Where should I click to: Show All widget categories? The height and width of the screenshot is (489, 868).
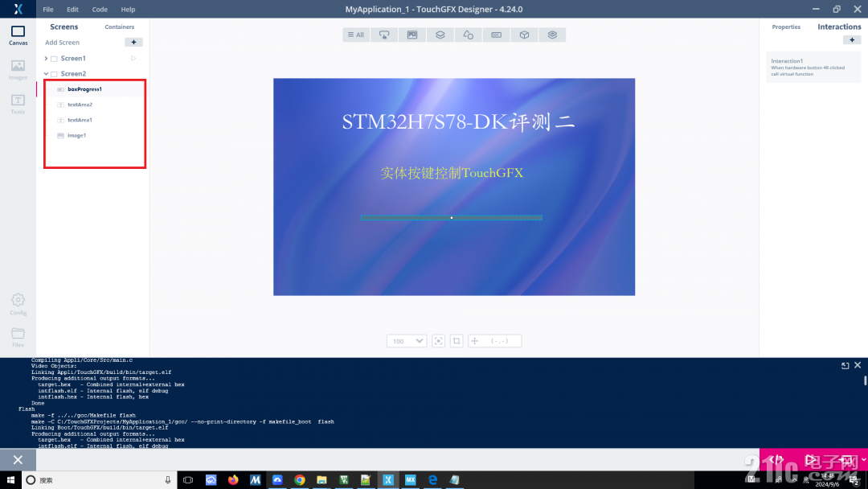point(356,35)
